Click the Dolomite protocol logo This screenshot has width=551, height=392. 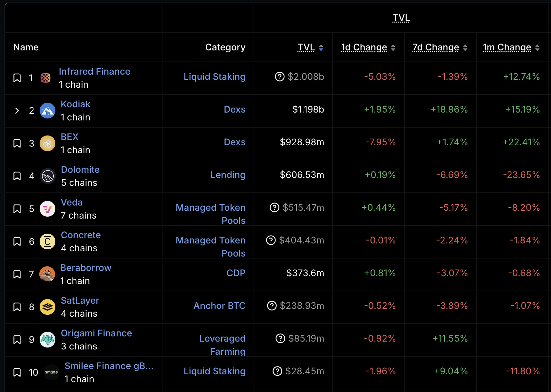(x=48, y=176)
